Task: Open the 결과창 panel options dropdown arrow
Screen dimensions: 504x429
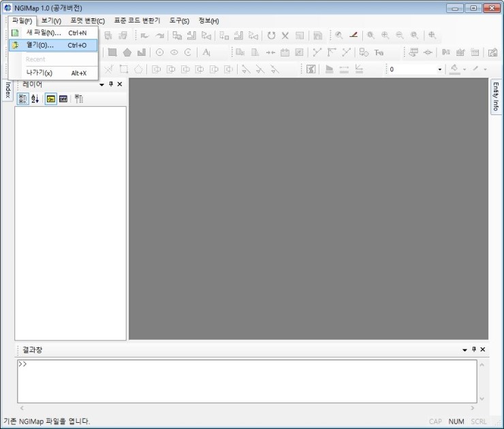Action: 464,349
